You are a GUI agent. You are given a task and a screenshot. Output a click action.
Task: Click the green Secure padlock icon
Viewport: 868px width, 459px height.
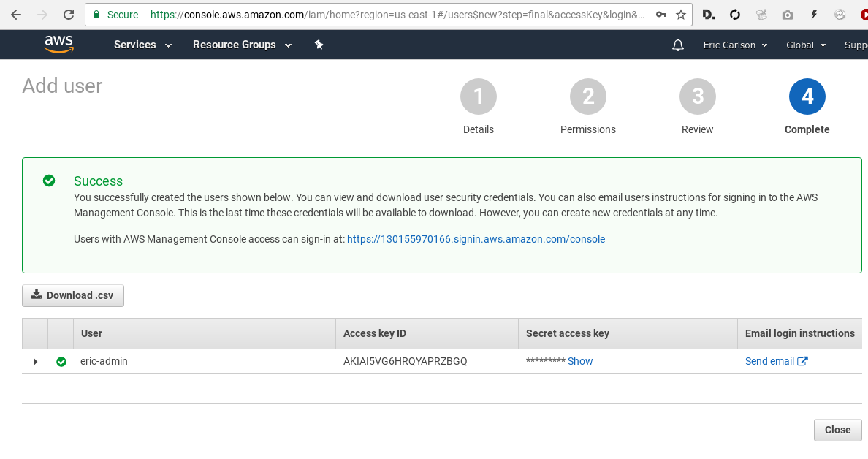pos(96,15)
